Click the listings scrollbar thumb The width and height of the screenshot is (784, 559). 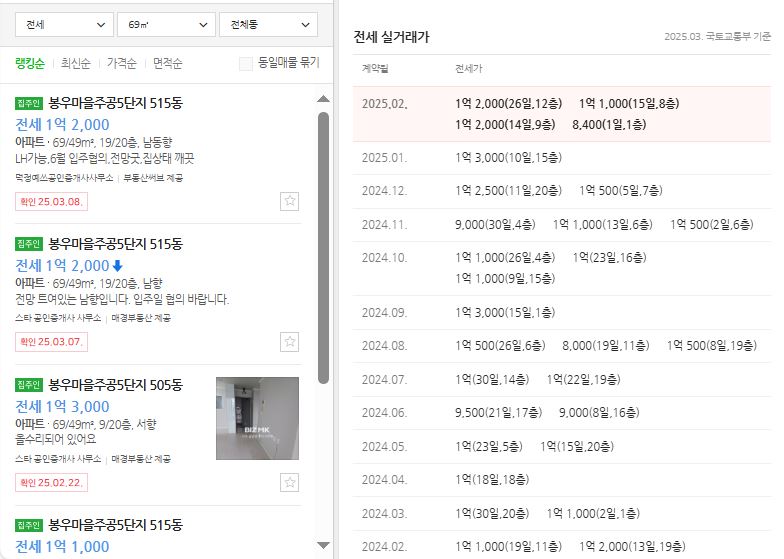pos(324,248)
